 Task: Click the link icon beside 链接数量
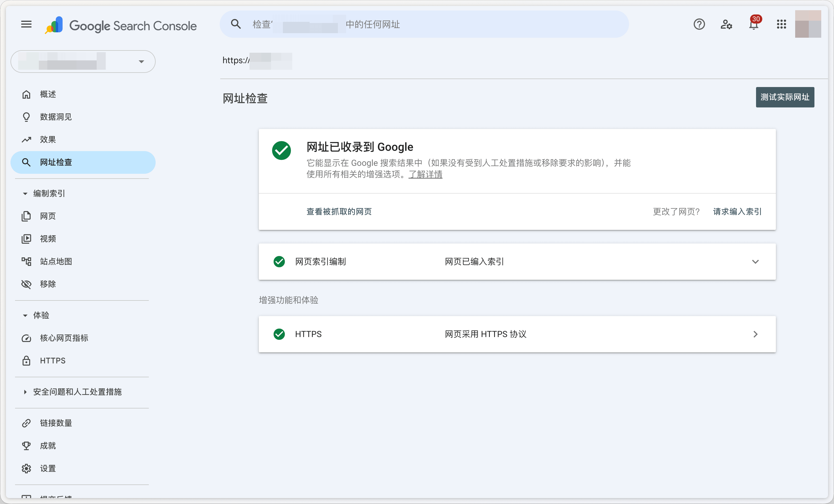coord(26,423)
